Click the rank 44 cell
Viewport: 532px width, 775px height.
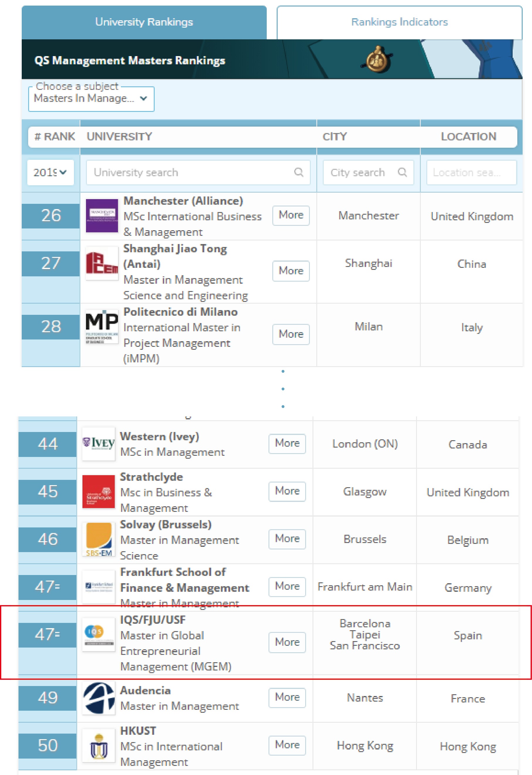coord(47,444)
